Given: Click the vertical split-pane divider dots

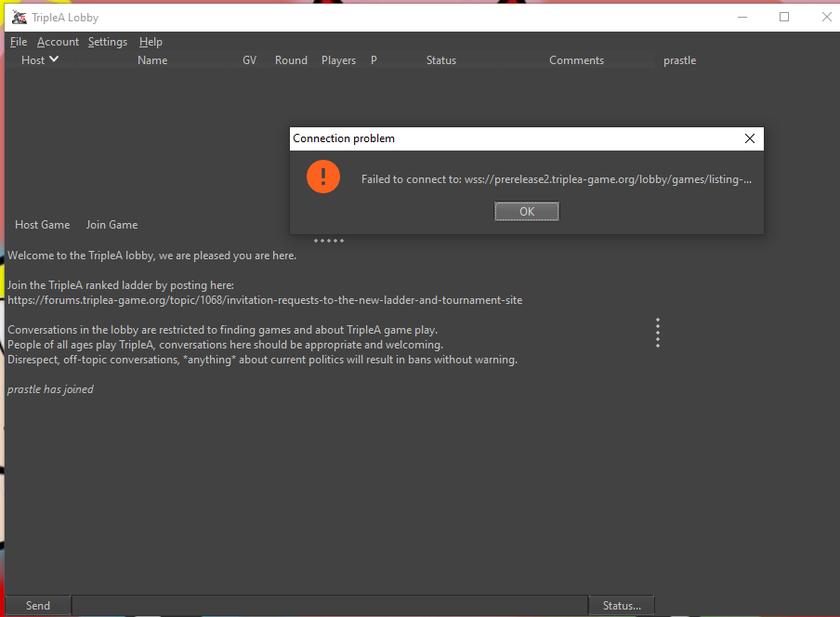Looking at the screenshot, I should [658, 333].
